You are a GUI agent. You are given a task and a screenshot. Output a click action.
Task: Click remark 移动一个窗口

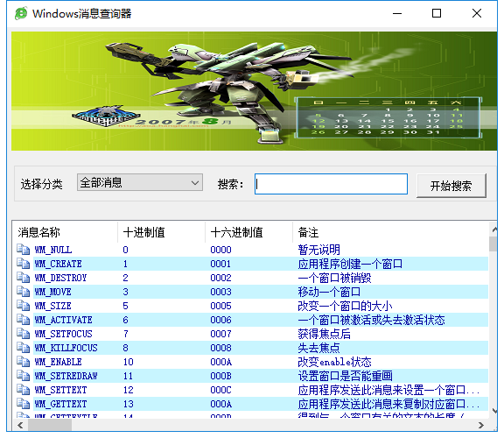click(x=329, y=292)
